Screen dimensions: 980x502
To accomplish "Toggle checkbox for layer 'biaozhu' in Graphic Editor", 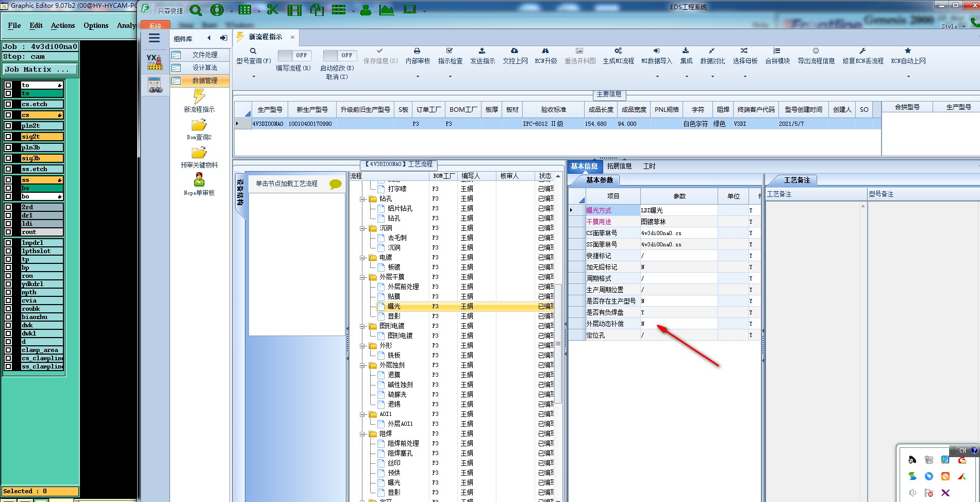I will [x=8, y=317].
